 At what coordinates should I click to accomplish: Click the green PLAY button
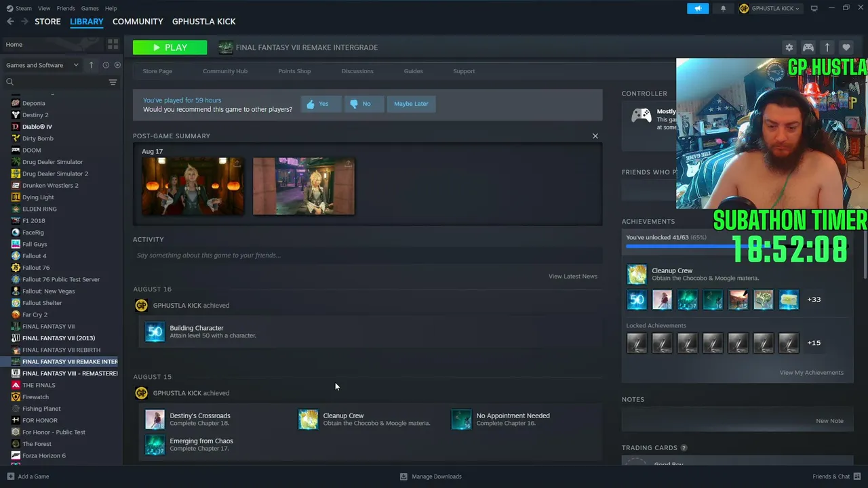click(x=170, y=47)
